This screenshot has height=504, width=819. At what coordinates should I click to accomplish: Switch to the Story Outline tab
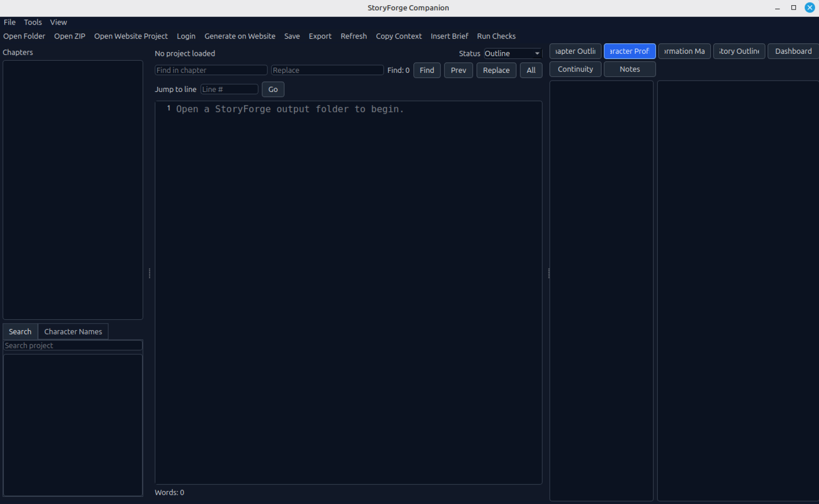739,51
